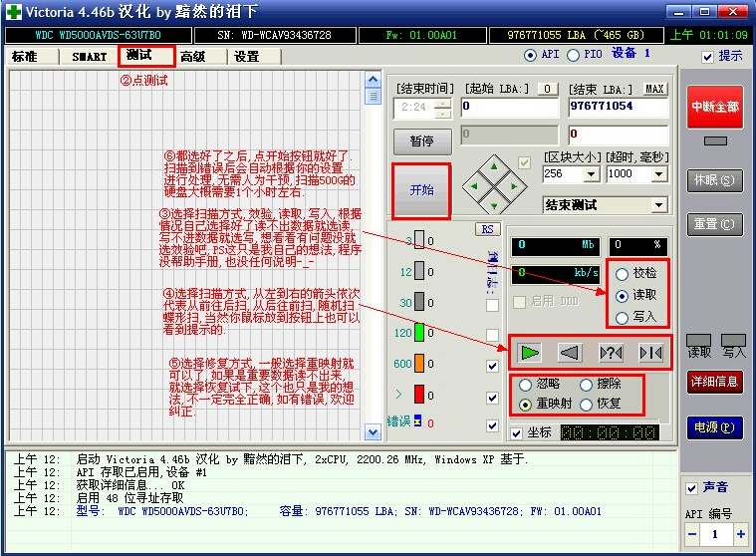Click the red 中断全部 break all button
Image resolution: width=756 pixels, height=556 pixels.
click(x=715, y=107)
